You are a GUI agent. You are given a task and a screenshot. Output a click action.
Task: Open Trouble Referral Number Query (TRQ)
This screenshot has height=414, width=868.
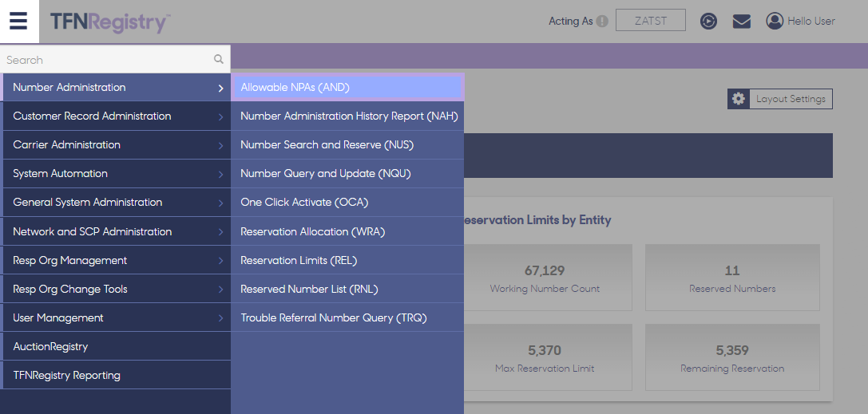click(x=347, y=317)
